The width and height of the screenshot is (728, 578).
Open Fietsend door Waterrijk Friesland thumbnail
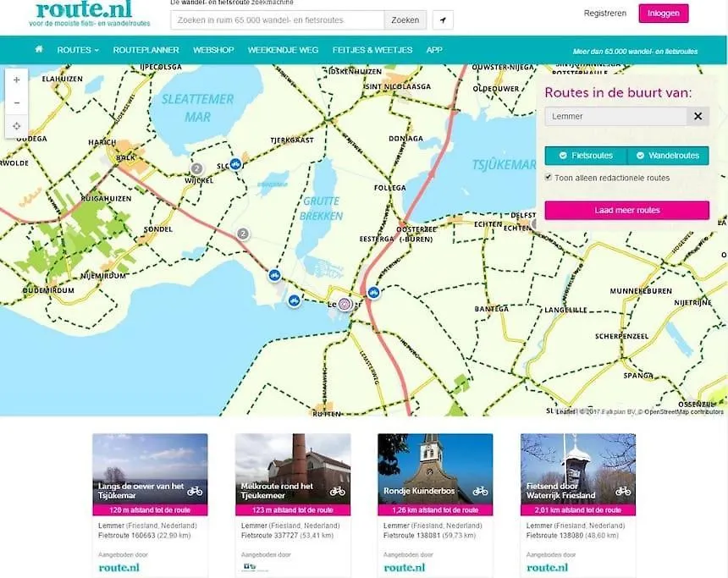tap(578, 469)
